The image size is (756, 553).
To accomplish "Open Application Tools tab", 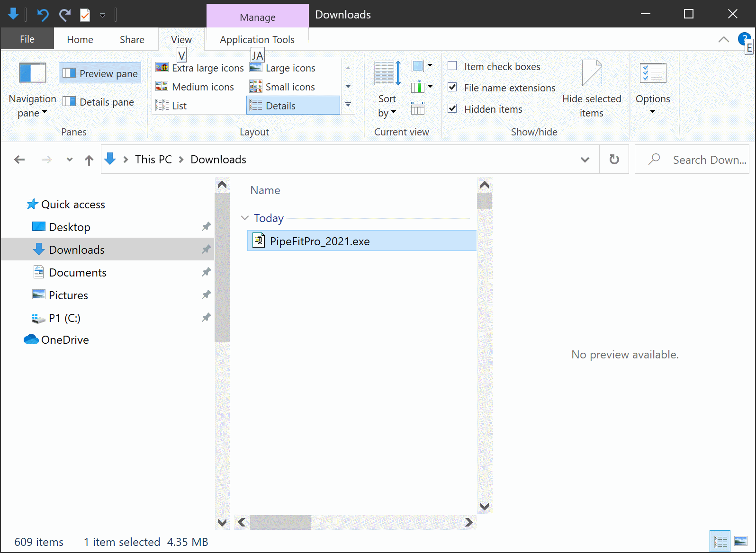I will pyautogui.click(x=257, y=39).
